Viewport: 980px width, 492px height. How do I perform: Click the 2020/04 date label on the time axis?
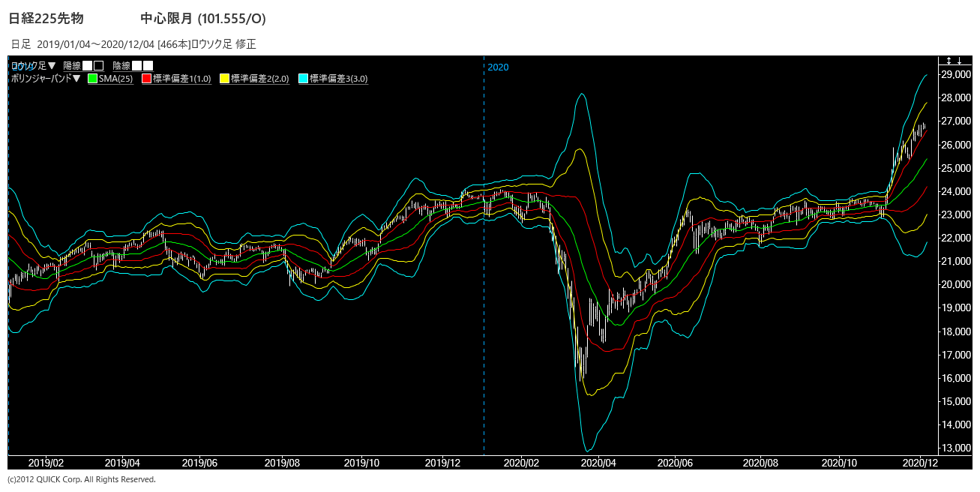(598, 463)
